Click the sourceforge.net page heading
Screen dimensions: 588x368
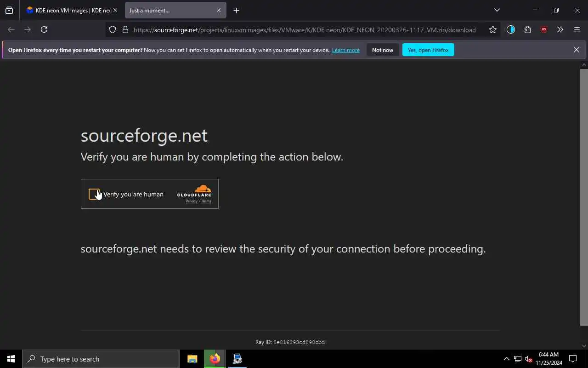144,136
